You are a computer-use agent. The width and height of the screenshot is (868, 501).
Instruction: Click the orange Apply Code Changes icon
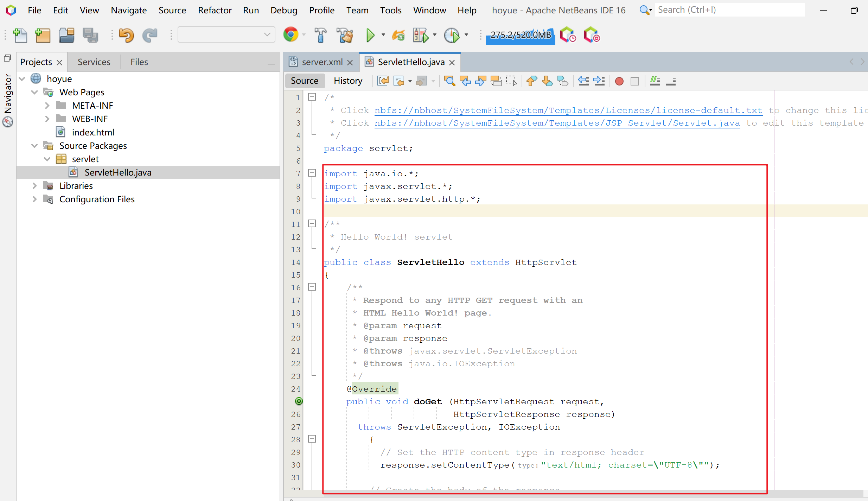point(398,35)
